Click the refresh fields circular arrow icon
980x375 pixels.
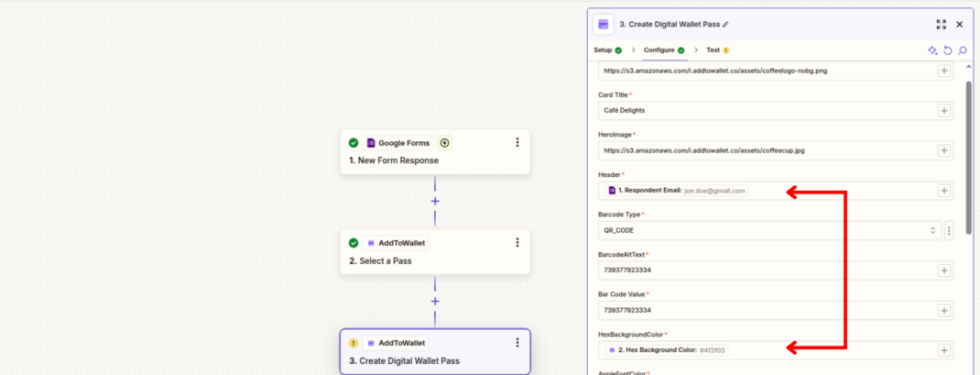948,50
